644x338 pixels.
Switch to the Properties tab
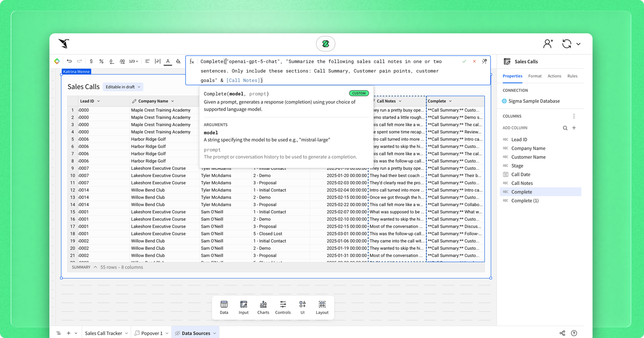[512, 76]
